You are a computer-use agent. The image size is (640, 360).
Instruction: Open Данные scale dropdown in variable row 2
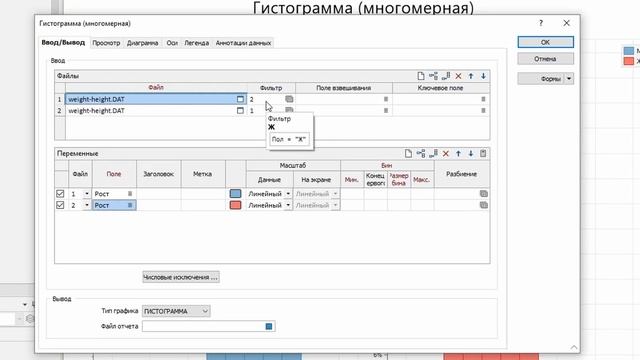pos(288,205)
